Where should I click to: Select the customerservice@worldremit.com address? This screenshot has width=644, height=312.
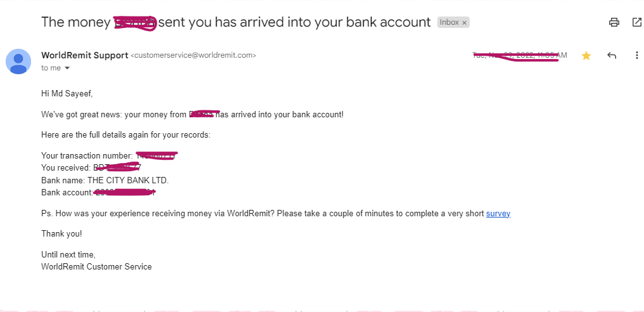click(193, 56)
